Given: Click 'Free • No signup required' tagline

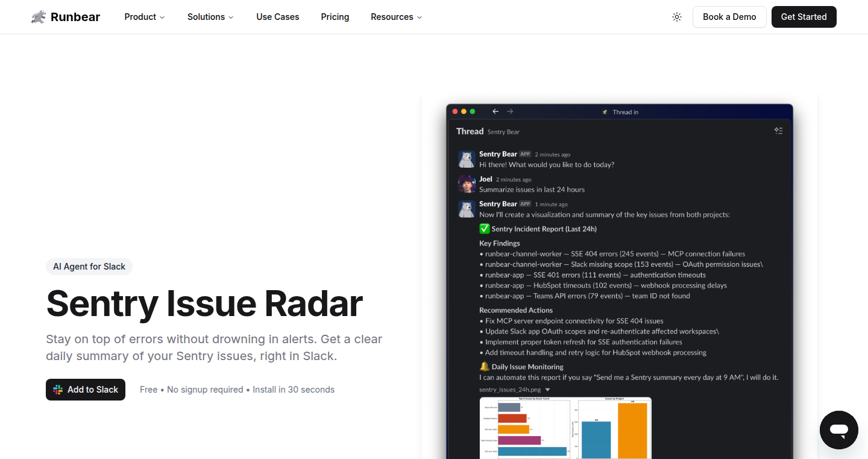Looking at the screenshot, I should pos(237,390).
